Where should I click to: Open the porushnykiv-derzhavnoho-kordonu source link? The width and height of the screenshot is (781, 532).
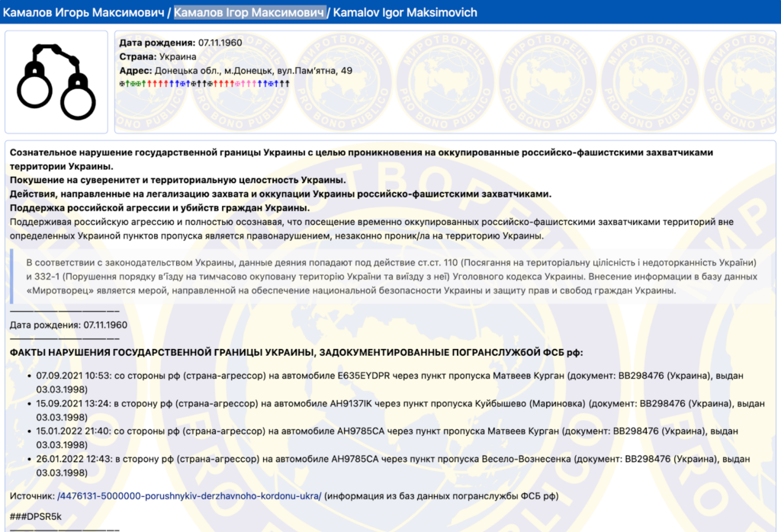(189, 496)
